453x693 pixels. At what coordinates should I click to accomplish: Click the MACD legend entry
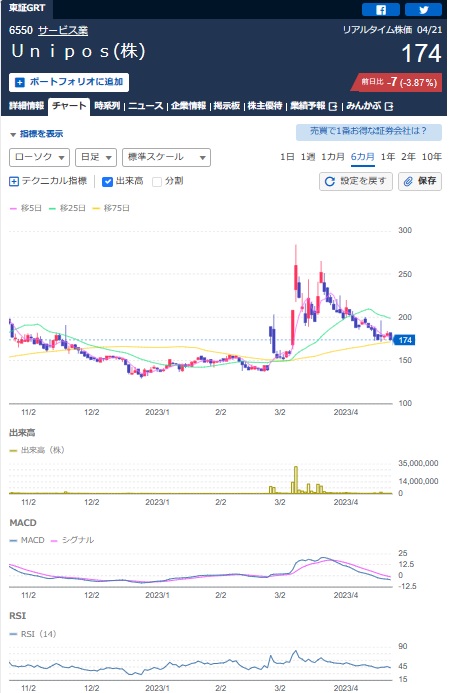coord(27,540)
